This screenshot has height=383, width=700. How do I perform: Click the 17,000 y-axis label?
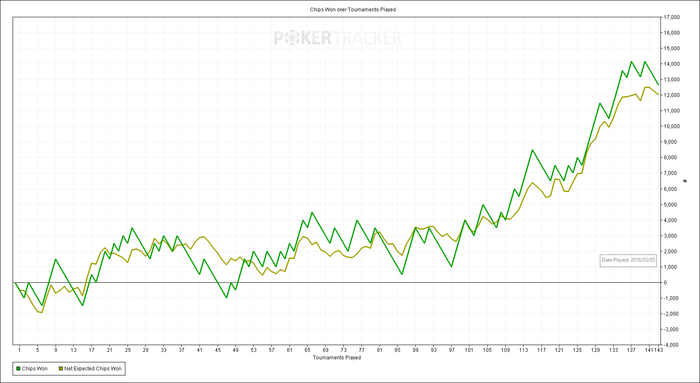coord(671,17)
